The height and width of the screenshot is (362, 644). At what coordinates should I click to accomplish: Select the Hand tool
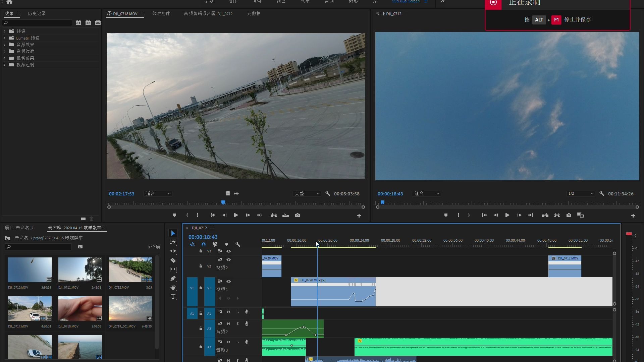click(x=173, y=287)
